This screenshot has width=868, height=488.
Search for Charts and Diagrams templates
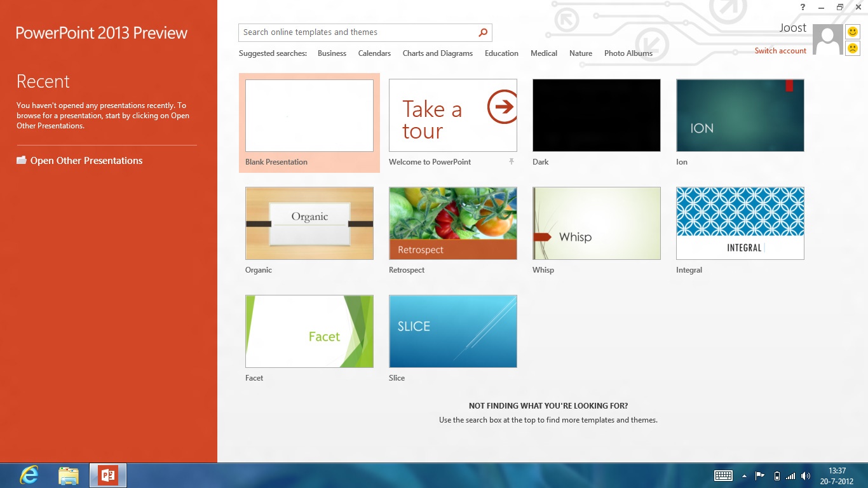coord(438,53)
